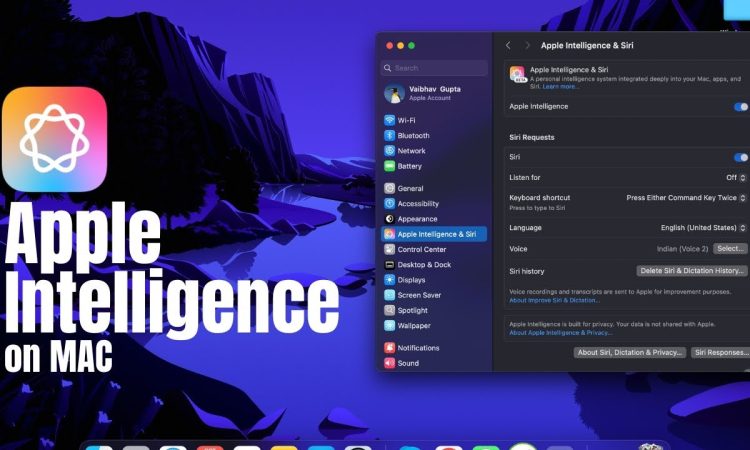Click the Wallpaper icon
The image size is (750, 450).
[x=389, y=326]
